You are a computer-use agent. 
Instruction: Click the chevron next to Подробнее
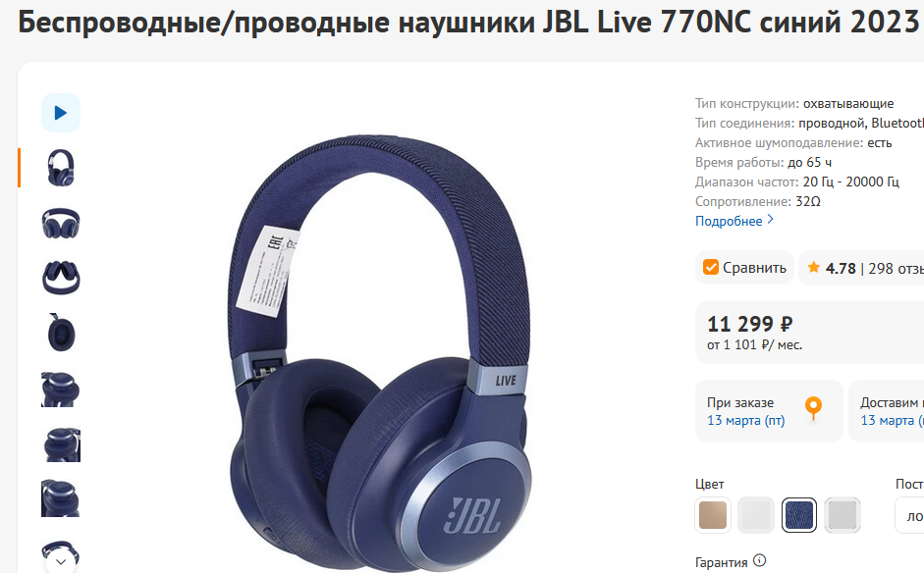(770, 220)
